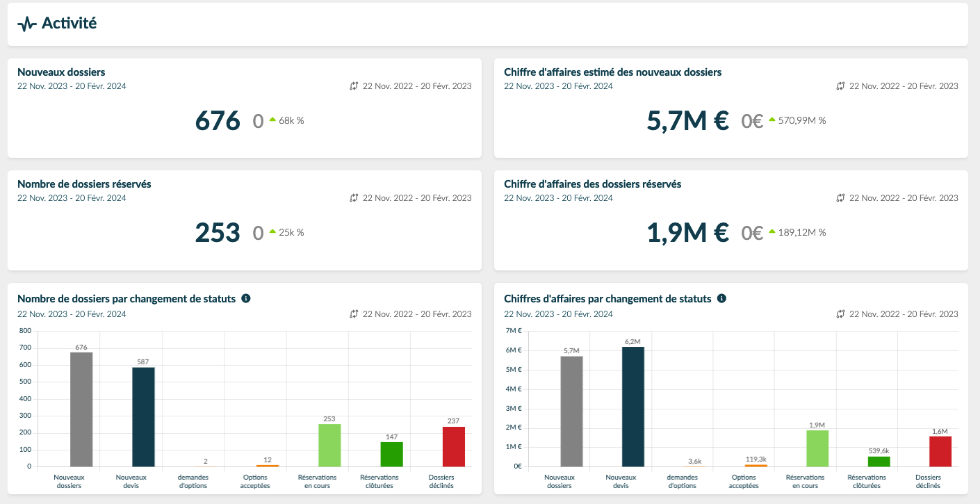The image size is (980, 504).
Task: Click the orange Options acceptées bar 119,3k
Action: [x=755, y=465]
